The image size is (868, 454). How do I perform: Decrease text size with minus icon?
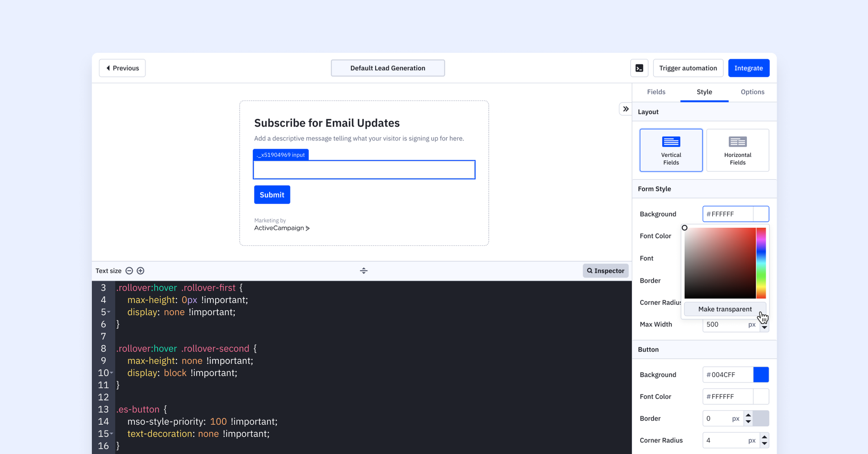(x=129, y=271)
